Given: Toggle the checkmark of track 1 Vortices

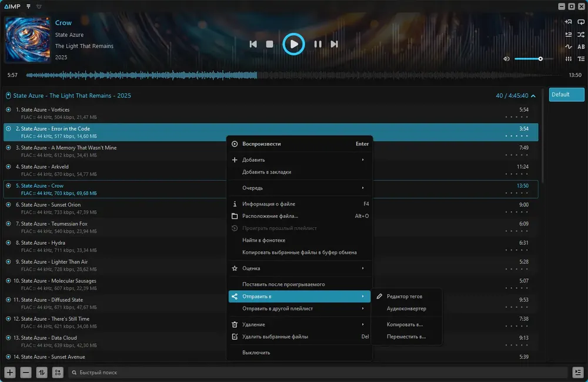Looking at the screenshot, I should pyautogui.click(x=8, y=109).
